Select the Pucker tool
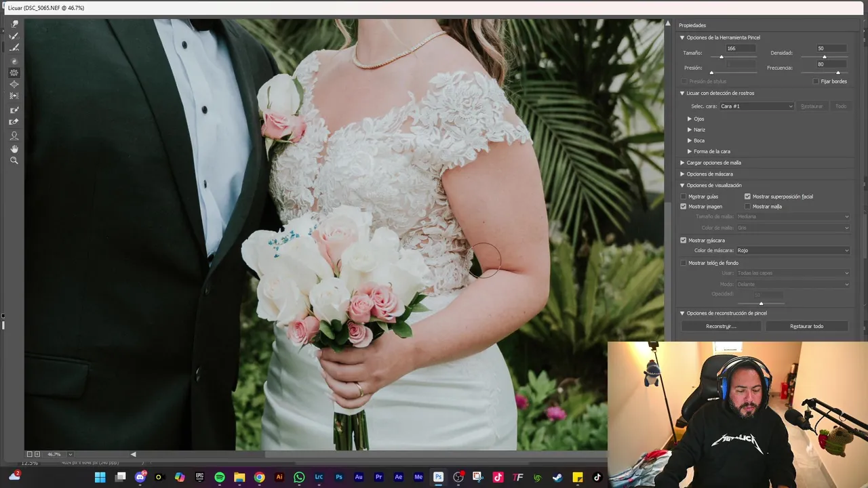 pos(14,73)
